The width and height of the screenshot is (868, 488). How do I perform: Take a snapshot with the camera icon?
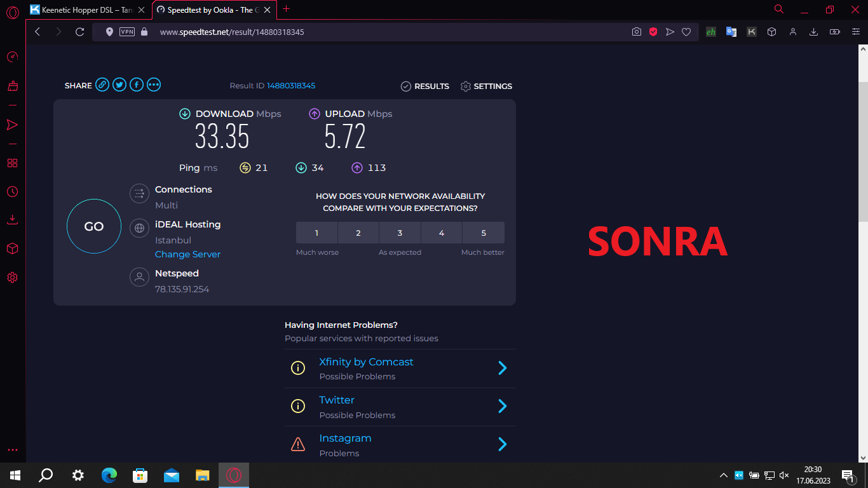tap(637, 32)
